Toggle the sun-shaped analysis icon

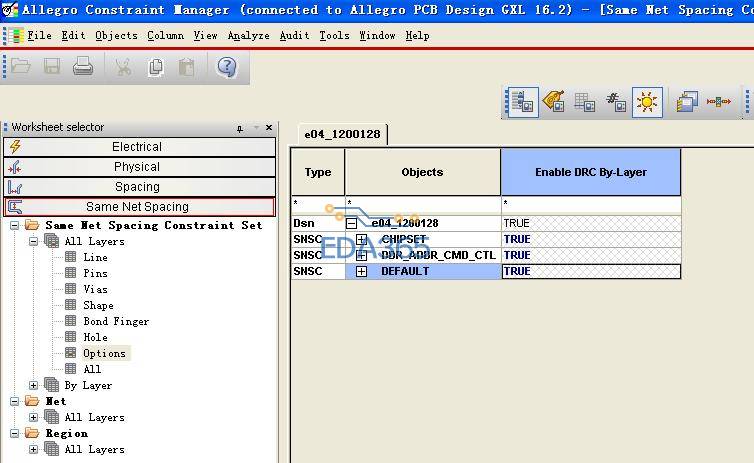647,102
